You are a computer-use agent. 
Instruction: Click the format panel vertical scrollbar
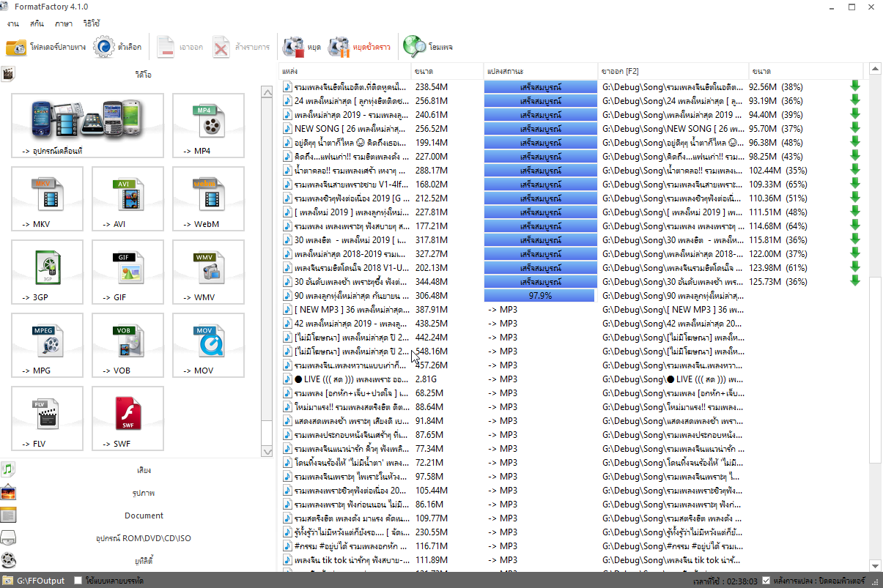(266, 271)
